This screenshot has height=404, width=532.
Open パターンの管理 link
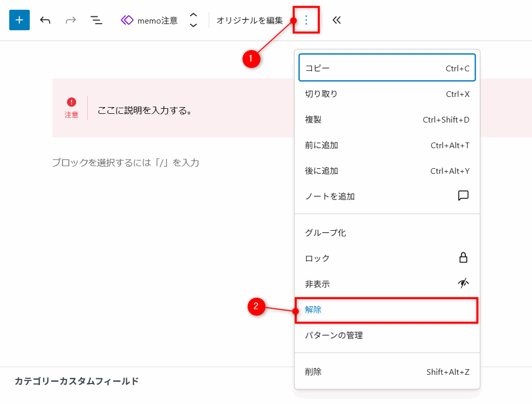tap(387, 335)
